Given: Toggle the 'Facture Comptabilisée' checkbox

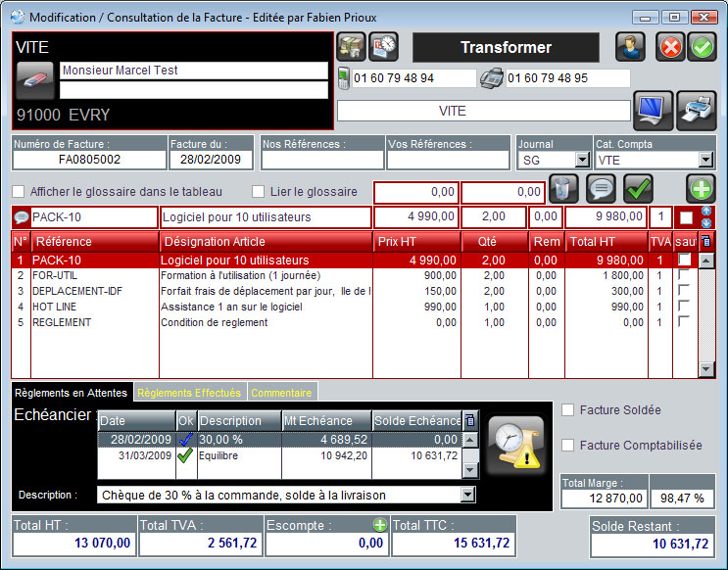Looking at the screenshot, I should tap(567, 446).
